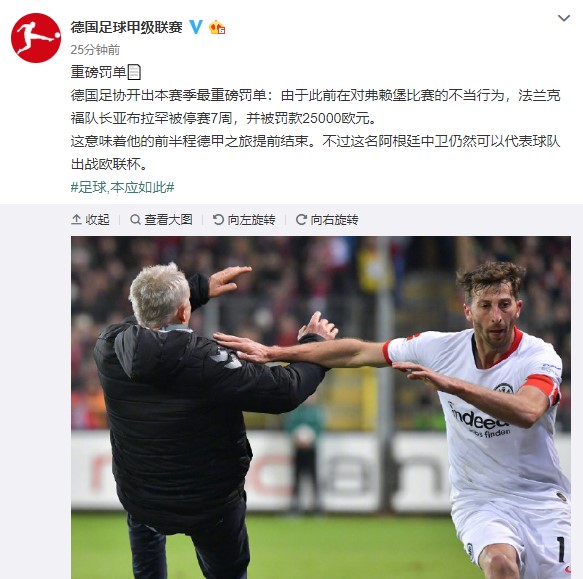Rotate the photo right with 向右旋转
Screen dimensions: 583x579
click(327, 219)
